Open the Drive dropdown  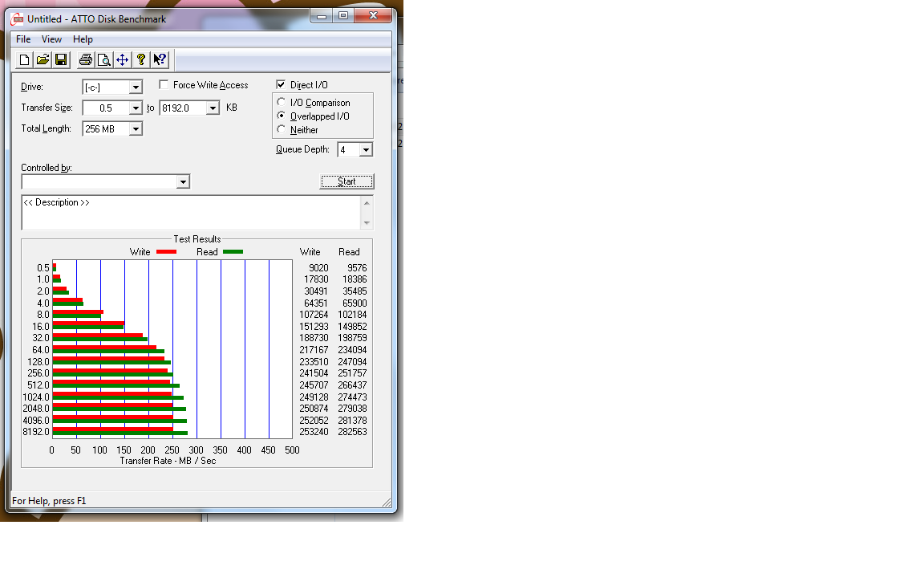[x=136, y=88]
